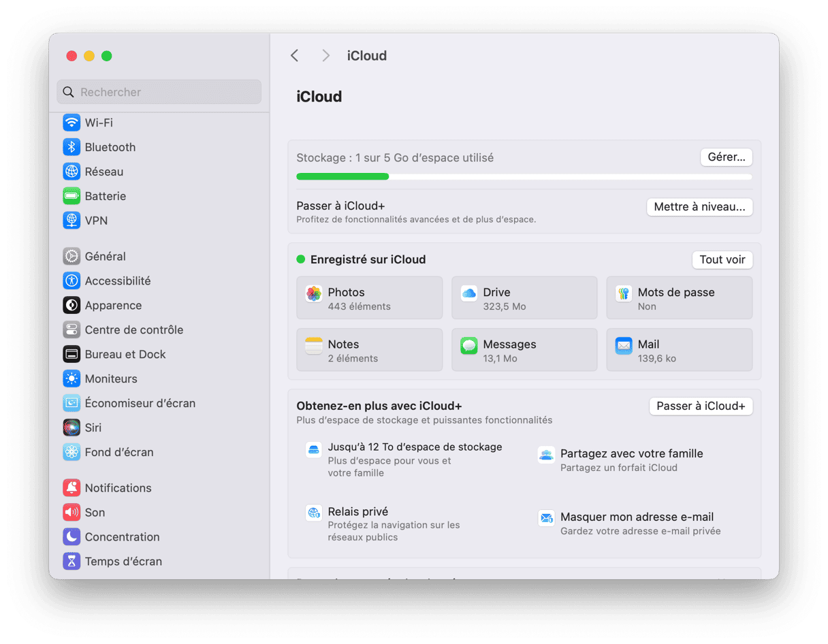Open the Notes iCloud tile
The width and height of the screenshot is (828, 644).
(x=369, y=351)
